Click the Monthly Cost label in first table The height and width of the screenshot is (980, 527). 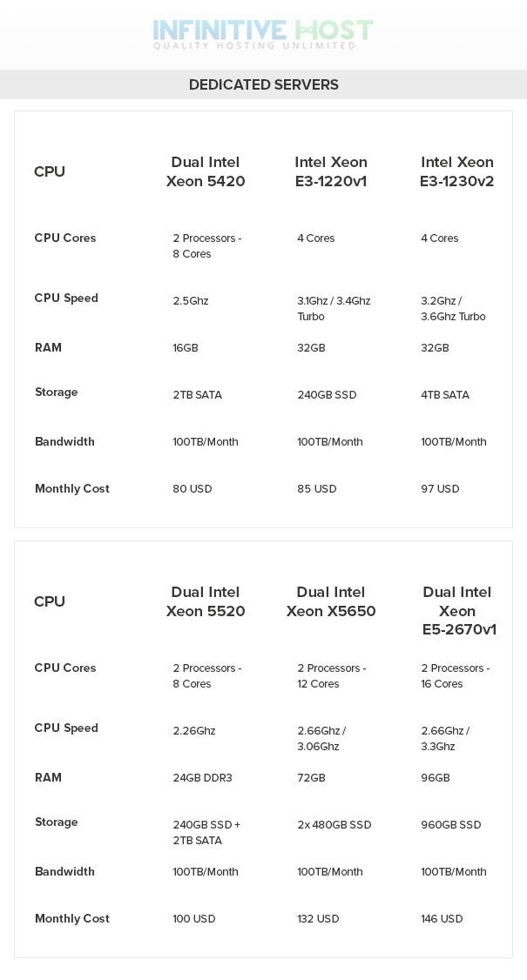coord(72,489)
